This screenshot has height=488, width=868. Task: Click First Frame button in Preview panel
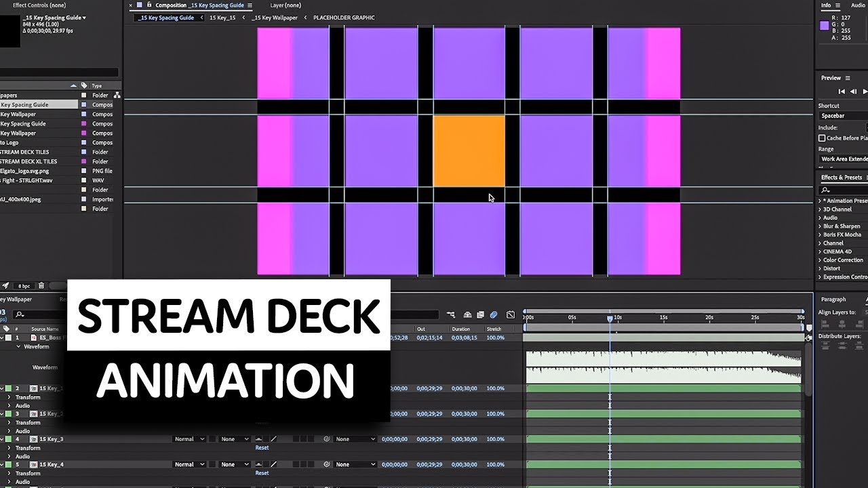click(842, 91)
